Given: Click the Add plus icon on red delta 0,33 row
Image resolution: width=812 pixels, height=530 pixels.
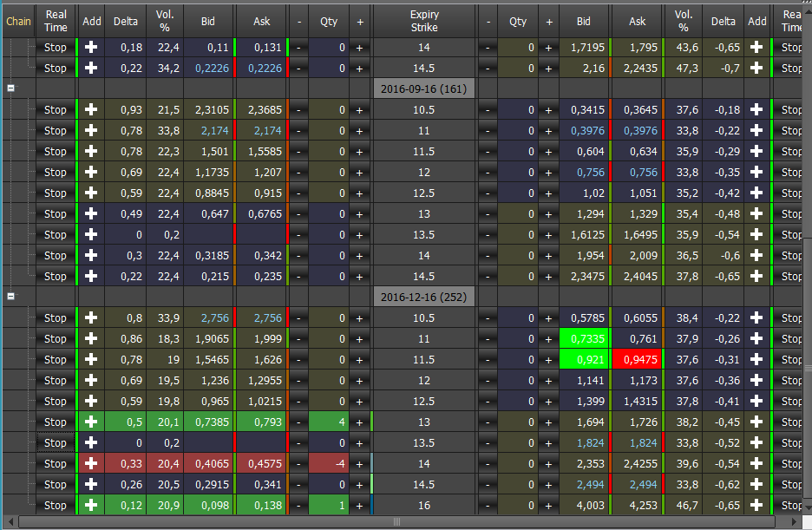Looking at the screenshot, I should tap(91, 463).
